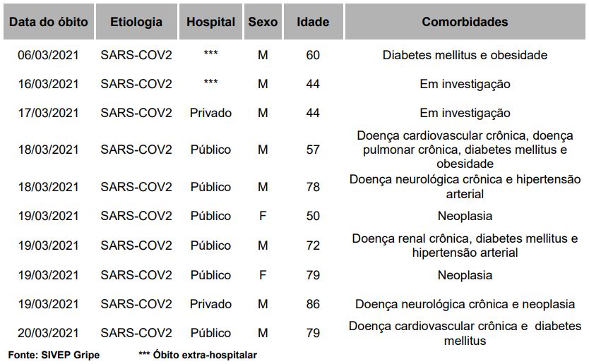The width and height of the screenshot is (589, 364).
Task: Select the "Sexo" column header
Action: click(263, 22)
